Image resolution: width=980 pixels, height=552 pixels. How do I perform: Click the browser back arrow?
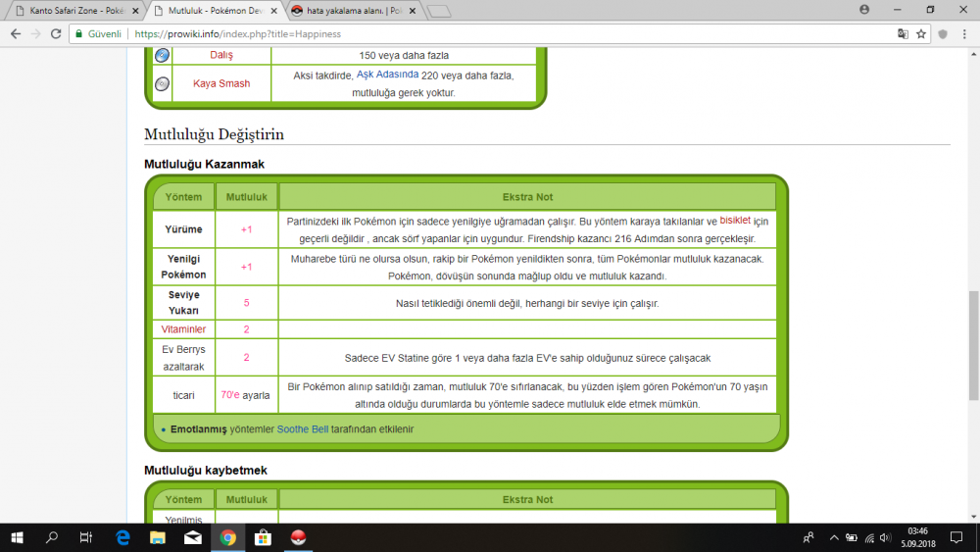[16, 33]
